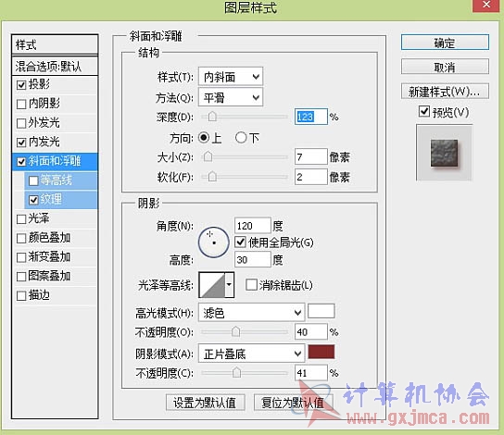This screenshot has width=504, height=435.
Task: Open the 描边 style settings
Action: 55,295
